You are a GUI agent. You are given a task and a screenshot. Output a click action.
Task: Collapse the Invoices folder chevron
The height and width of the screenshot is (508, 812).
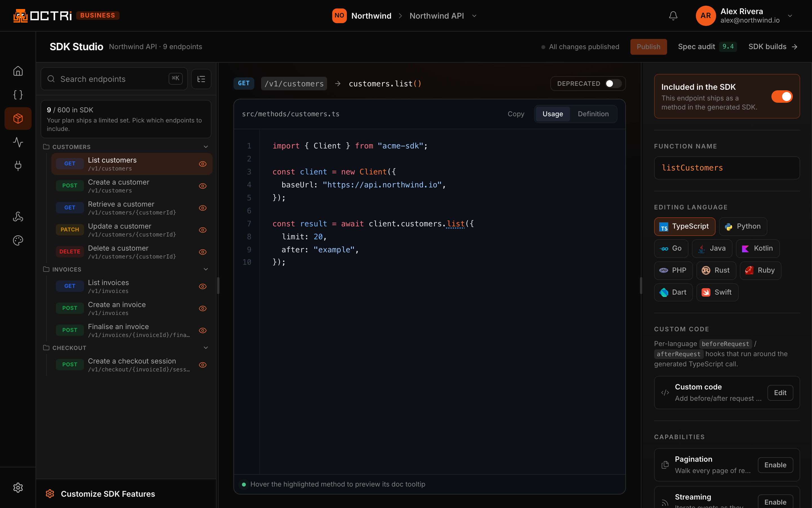[206, 270]
